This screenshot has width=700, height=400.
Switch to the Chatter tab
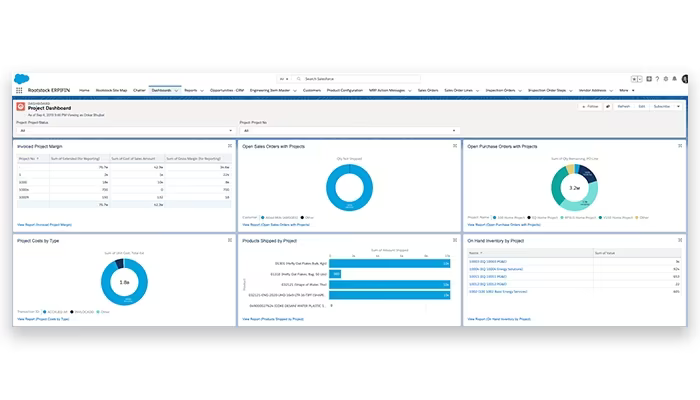(139, 91)
